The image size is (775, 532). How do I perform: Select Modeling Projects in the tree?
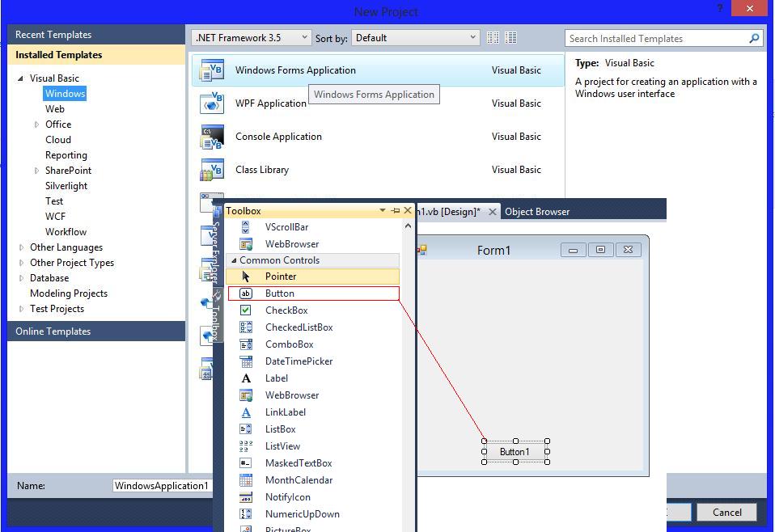[69, 293]
